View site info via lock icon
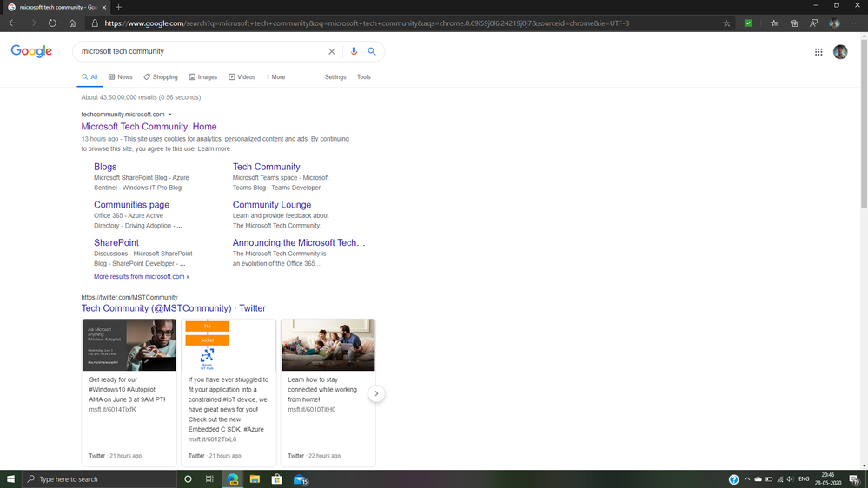The width and height of the screenshot is (868, 488). pos(95,23)
